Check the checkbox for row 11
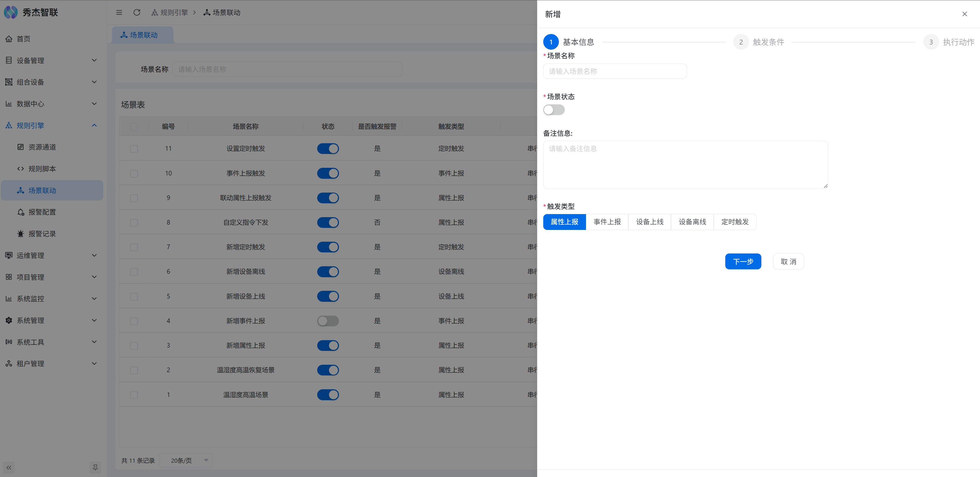Image resolution: width=980 pixels, height=477 pixels. pos(134,149)
